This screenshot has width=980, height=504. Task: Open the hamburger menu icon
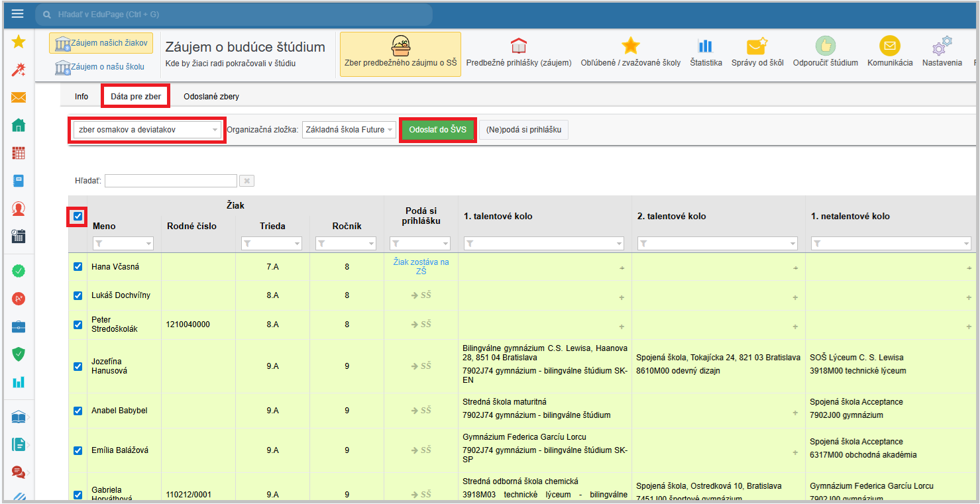click(17, 14)
